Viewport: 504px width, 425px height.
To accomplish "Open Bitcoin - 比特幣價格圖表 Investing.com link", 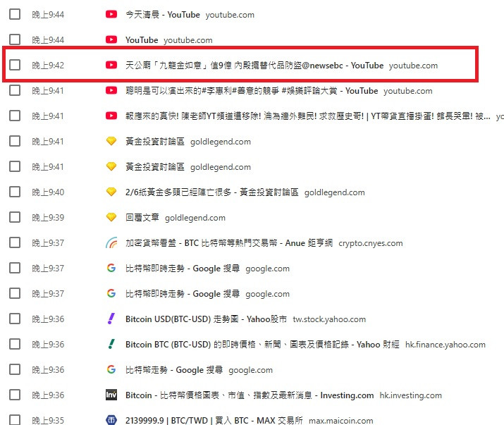I will 250,395.
